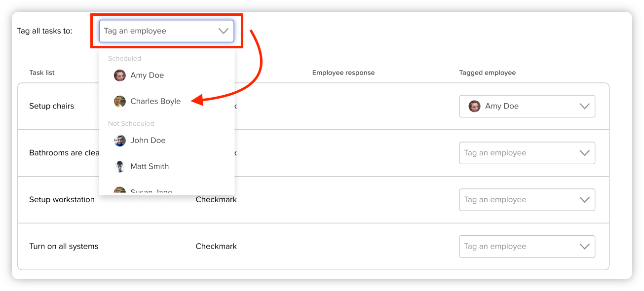This screenshot has width=644, height=291.
Task: Click the Setup workstation task name
Action: [x=62, y=200]
